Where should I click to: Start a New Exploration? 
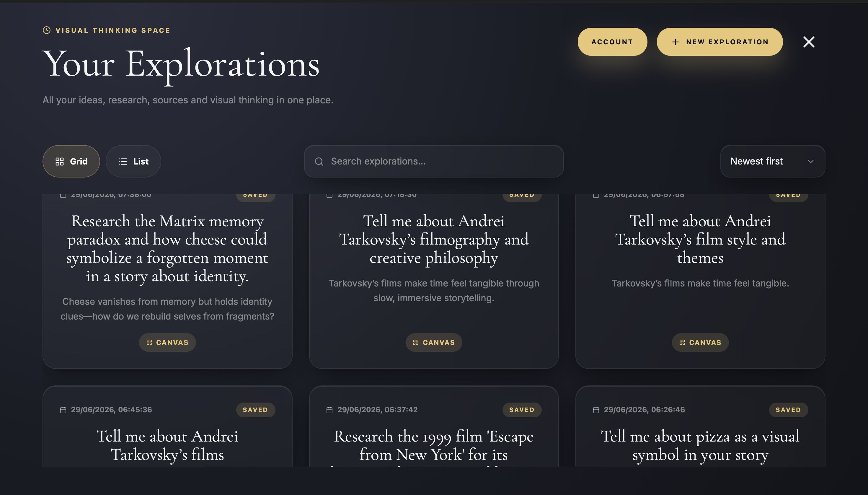(719, 42)
